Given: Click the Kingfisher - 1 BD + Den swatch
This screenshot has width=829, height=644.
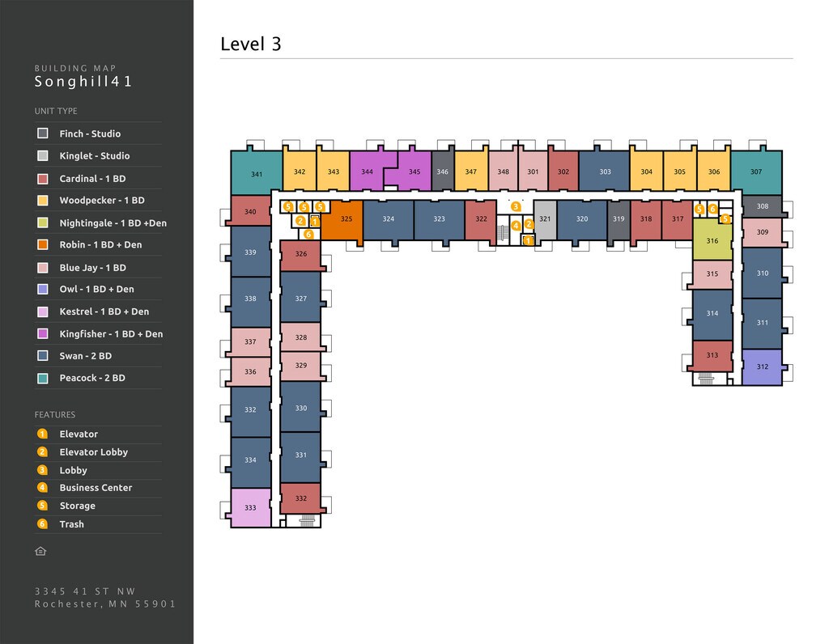Looking at the screenshot, I should point(43,333).
